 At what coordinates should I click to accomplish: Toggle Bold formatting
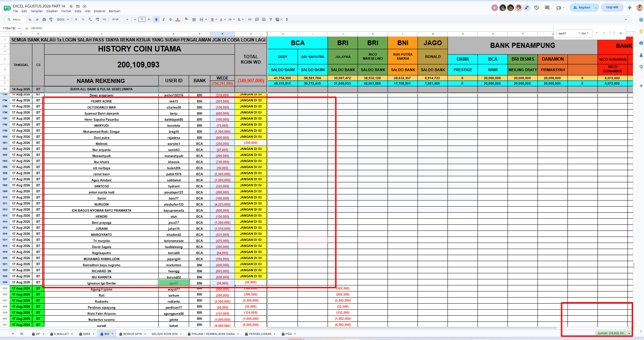point(156,20)
